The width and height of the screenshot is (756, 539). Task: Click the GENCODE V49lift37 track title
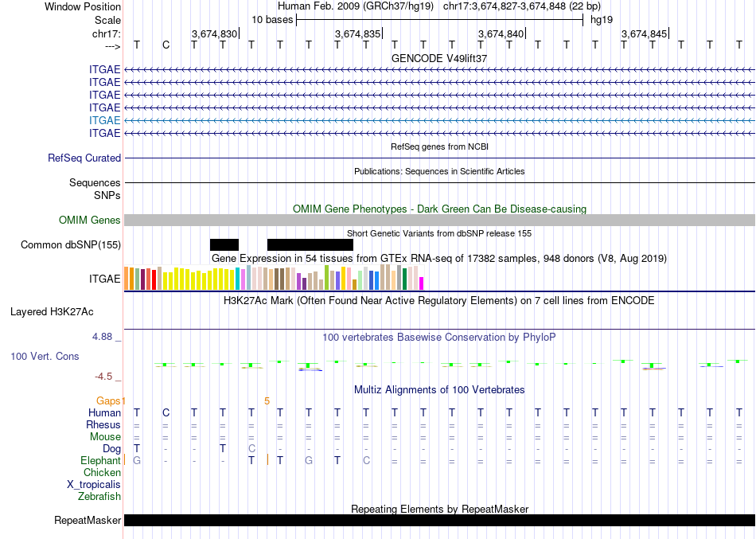tap(439, 58)
